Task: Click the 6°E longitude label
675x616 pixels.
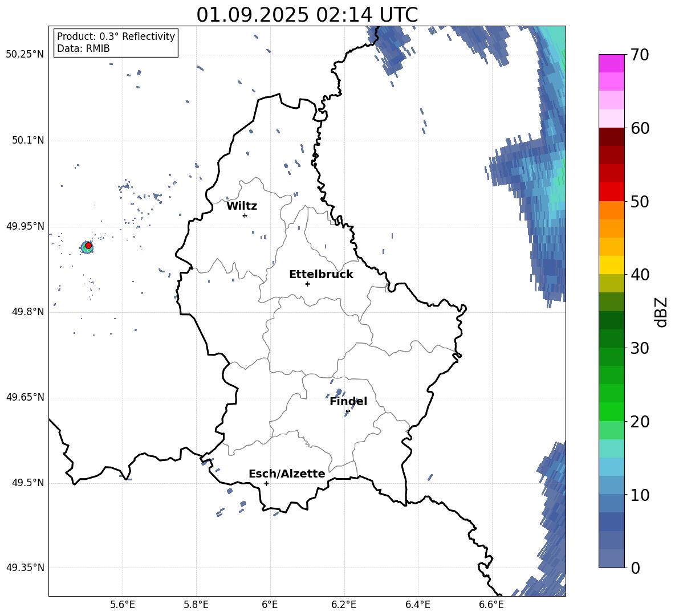Action: (270, 605)
